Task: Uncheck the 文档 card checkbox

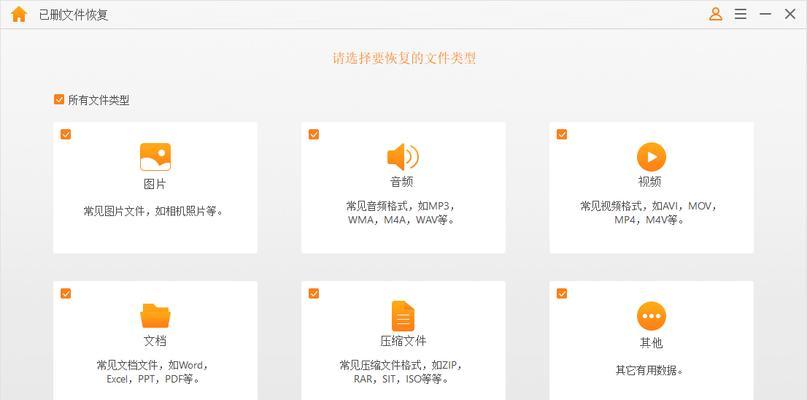Action: 66,293
